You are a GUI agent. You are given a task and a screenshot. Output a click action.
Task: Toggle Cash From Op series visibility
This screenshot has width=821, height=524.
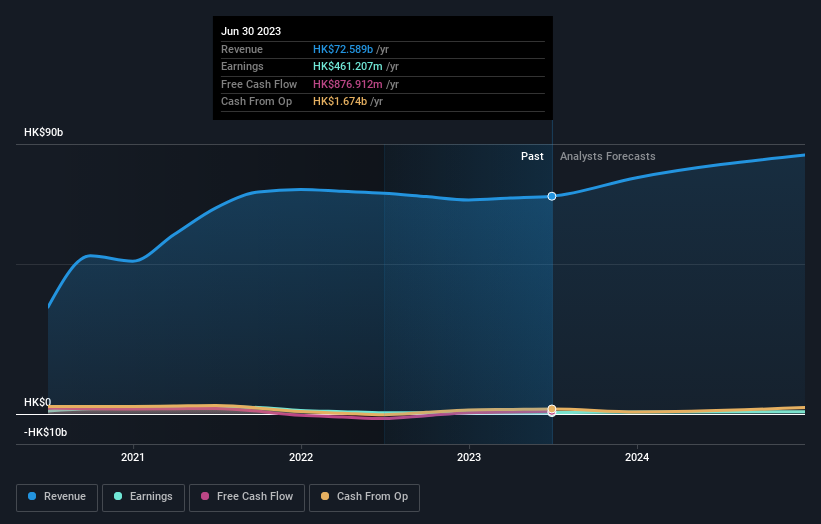click(x=364, y=497)
